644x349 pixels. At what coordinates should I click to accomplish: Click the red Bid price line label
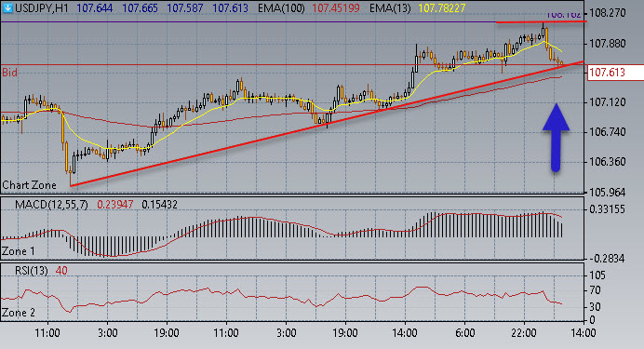9,73
